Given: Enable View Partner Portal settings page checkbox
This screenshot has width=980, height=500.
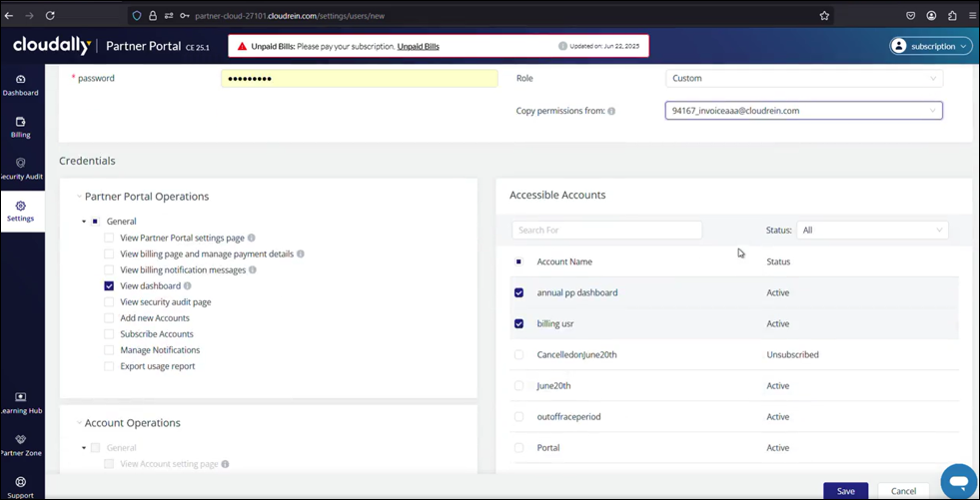Looking at the screenshot, I should [x=109, y=238].
